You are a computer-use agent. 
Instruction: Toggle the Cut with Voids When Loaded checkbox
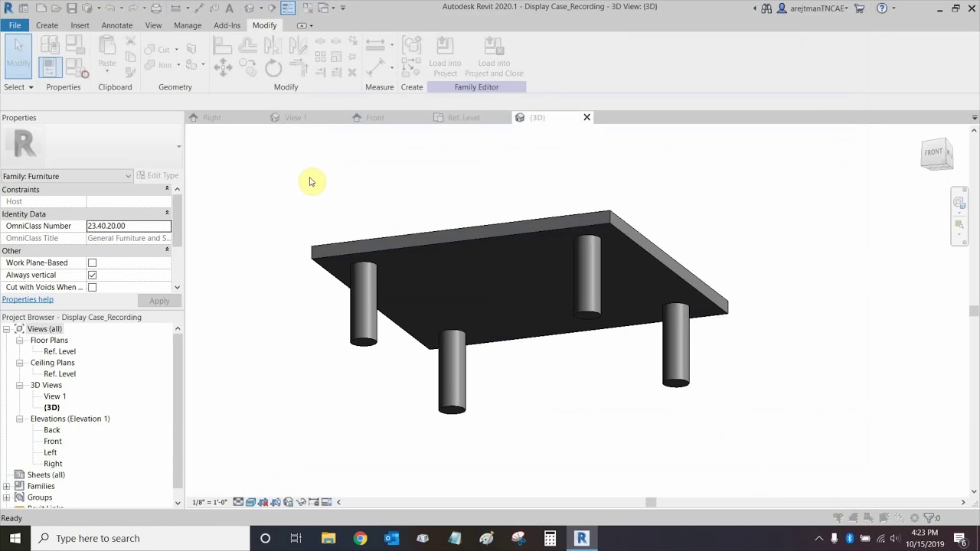92,287
